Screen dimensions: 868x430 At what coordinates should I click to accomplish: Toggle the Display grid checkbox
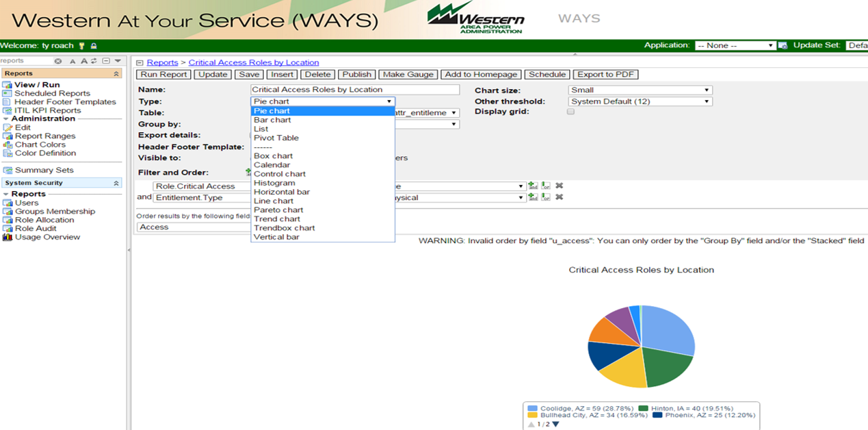pos(571,111)
